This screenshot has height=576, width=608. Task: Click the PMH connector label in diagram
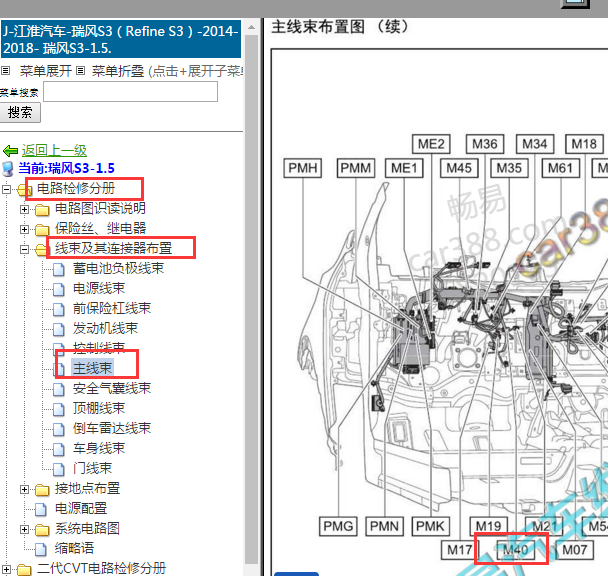(x=303, y=168)
